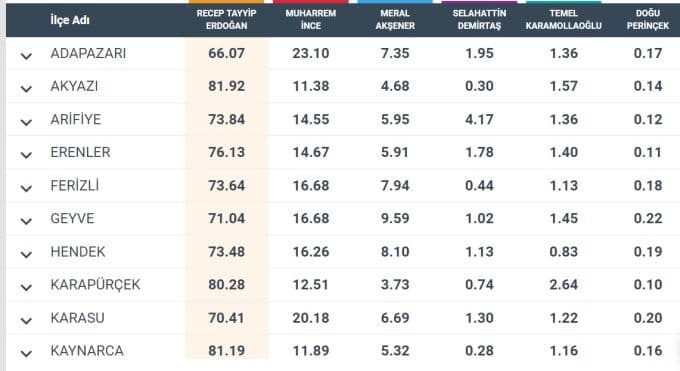680x371 pixels.
Task: Select the Muharrem İnce column header
Action: click(311, 20)
